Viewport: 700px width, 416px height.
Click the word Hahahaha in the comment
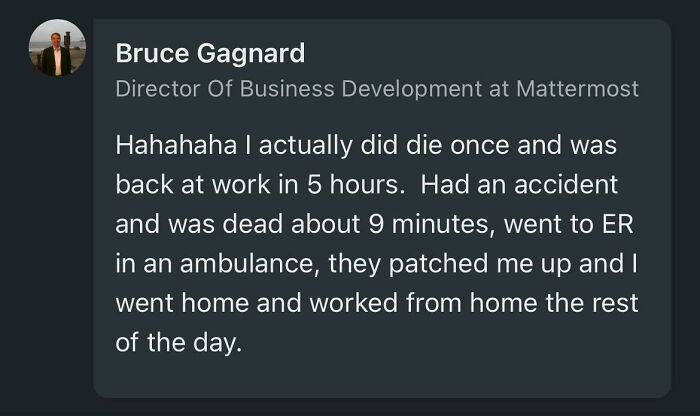[x=166, y=145]
